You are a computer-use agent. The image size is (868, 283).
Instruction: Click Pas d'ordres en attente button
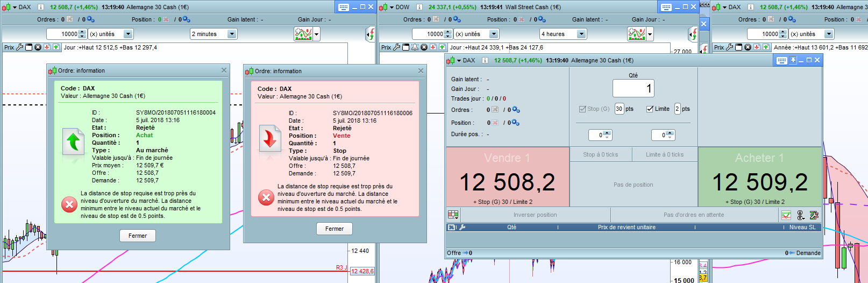point(694,215)
